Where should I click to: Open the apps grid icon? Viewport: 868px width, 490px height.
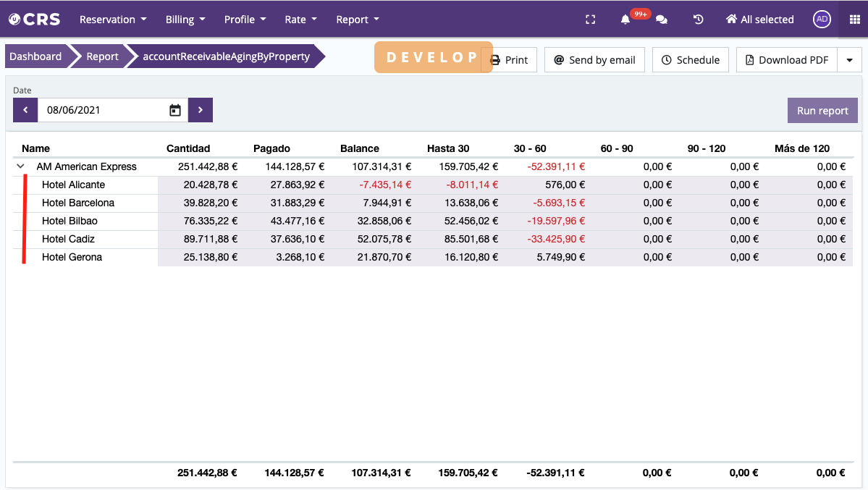click(854, 20)
